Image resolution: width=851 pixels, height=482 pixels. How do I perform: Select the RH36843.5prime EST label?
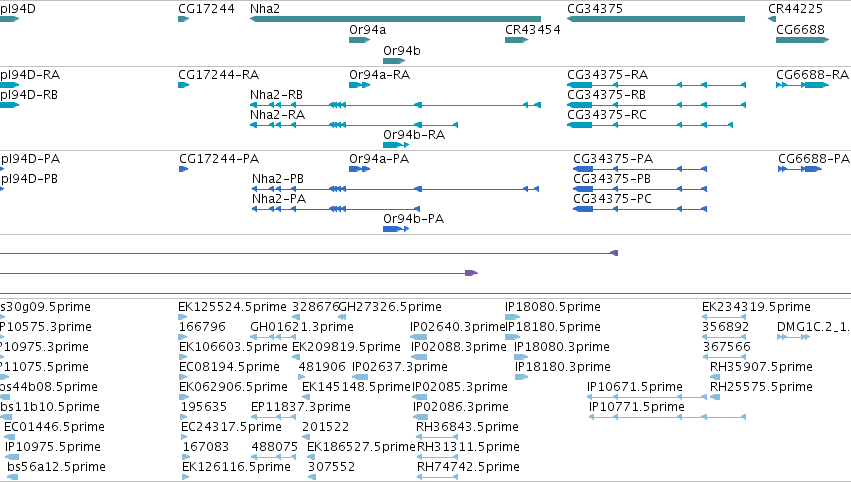tap(467, 427)
